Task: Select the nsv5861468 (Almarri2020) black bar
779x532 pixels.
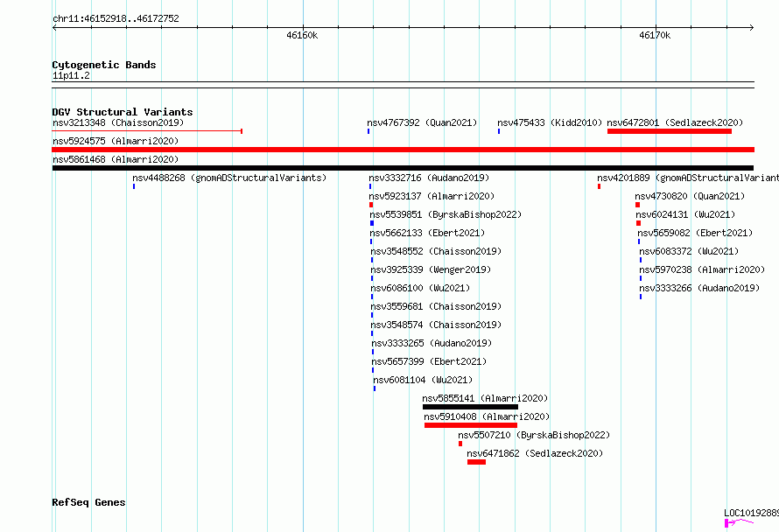Action: tap(403, 168)
